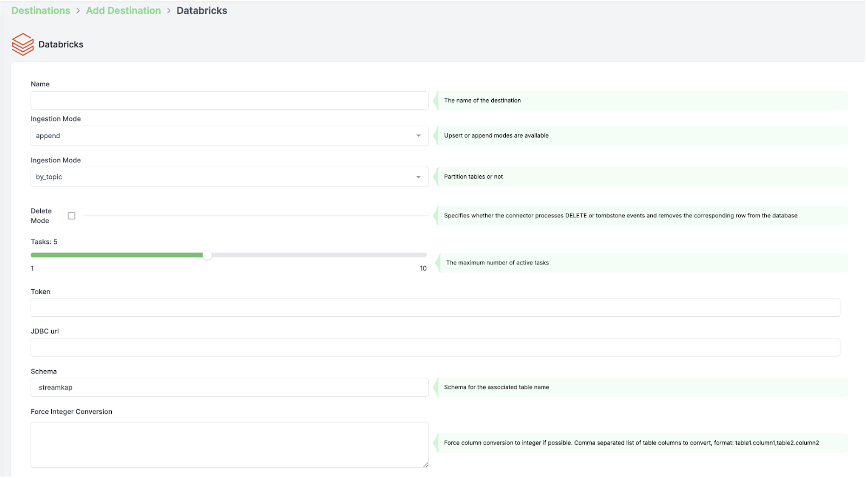Focus the Name input field
The width and height of the screenshot is (868, 478).
229,100
